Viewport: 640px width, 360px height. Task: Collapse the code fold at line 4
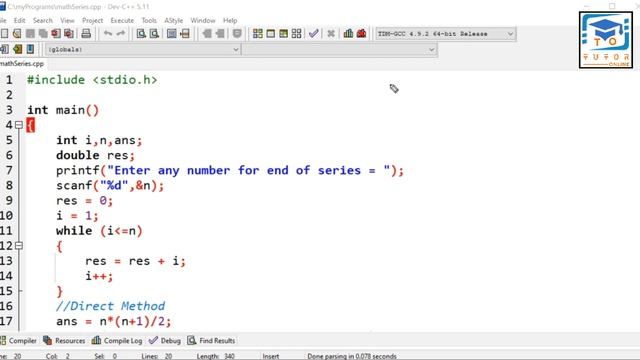19,125
